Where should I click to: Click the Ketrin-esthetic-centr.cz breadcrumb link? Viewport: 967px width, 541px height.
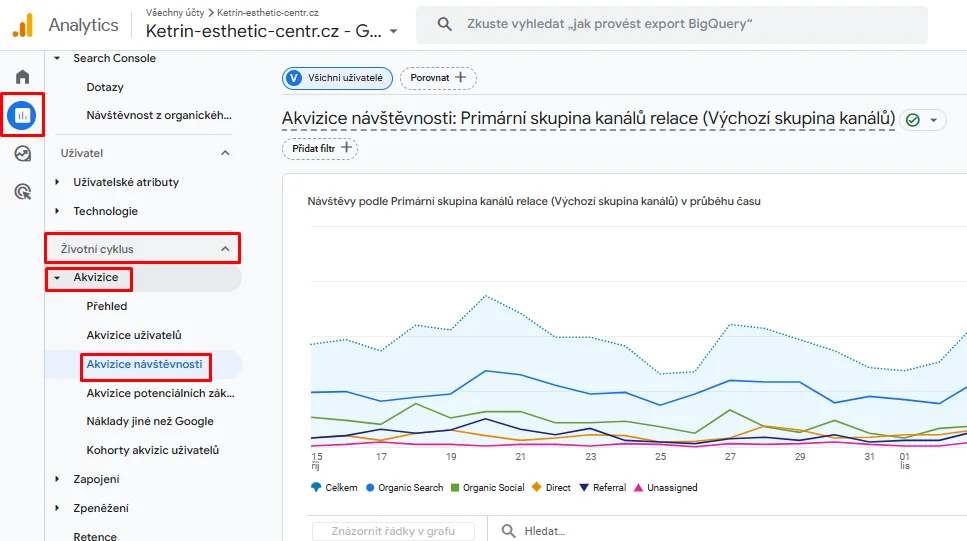[268, 12]
